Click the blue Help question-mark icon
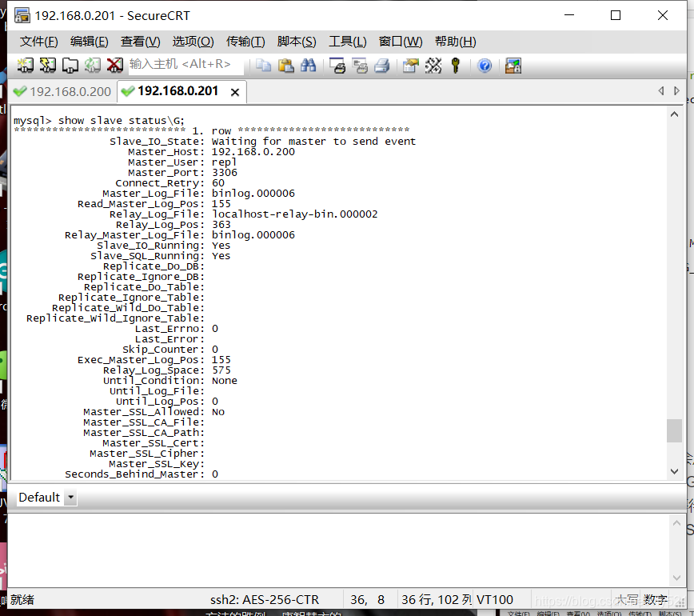Image resolution: width=694 pixels, height=616 pixels. point(485,66)
